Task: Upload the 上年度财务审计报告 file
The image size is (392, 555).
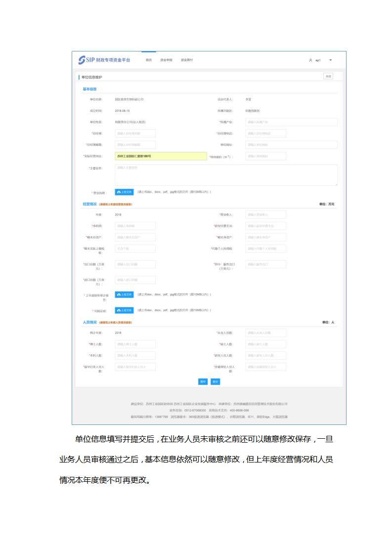Action: pos(124,294)
